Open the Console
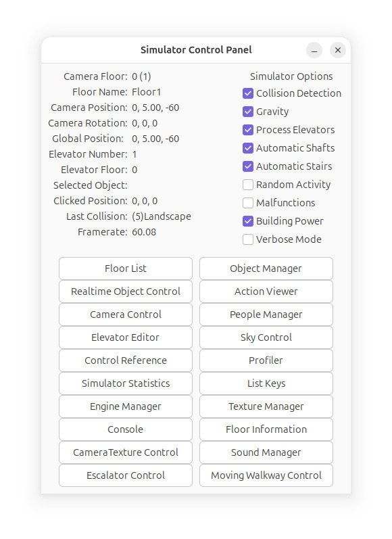This screenshot has width=392, height=539. coord(126,429)
